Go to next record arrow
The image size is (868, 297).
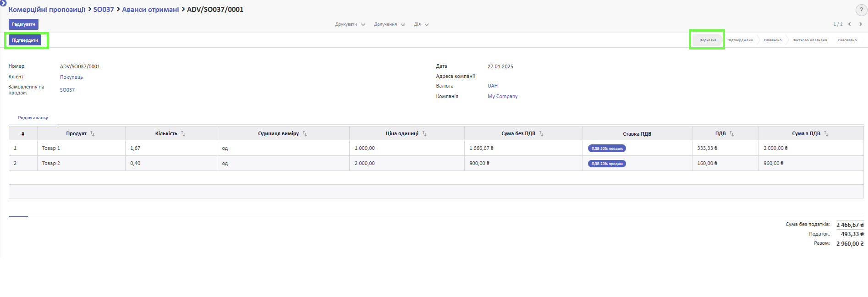click(860, 24)
